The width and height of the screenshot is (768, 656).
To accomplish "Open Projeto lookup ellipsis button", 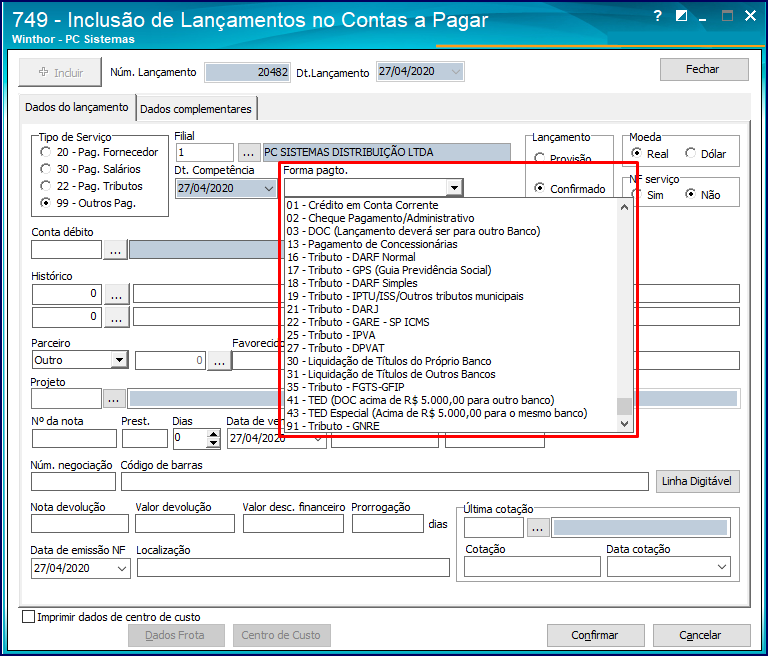I will [114, 399].
